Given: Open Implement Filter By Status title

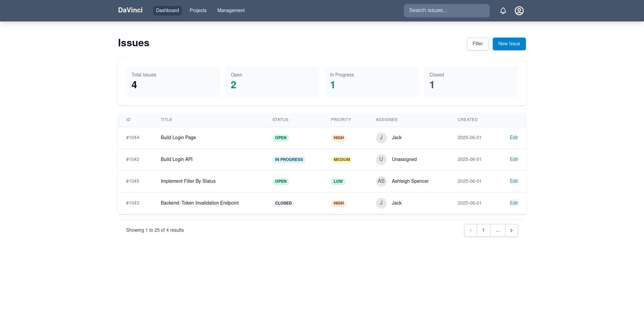Looking at the screenshot, I should (188, 181).
